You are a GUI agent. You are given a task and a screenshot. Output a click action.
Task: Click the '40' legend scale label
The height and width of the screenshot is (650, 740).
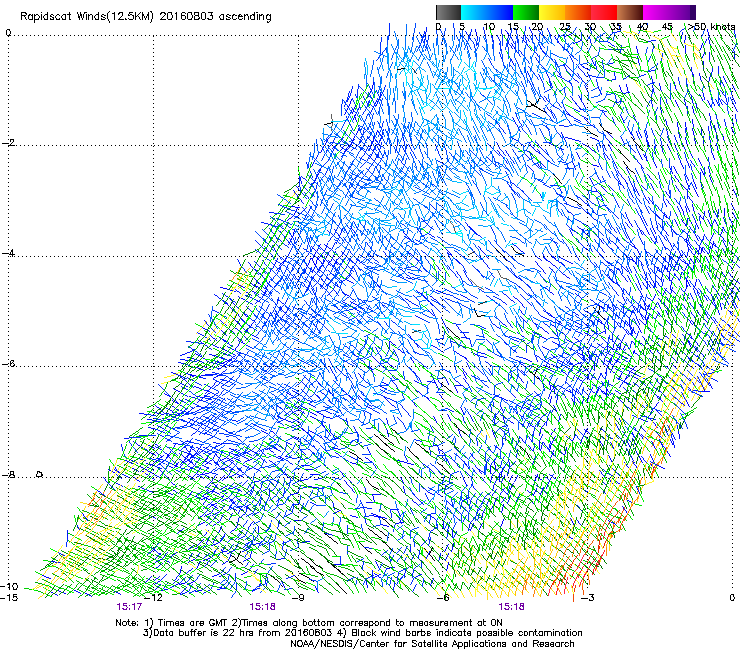coord(642,27)
